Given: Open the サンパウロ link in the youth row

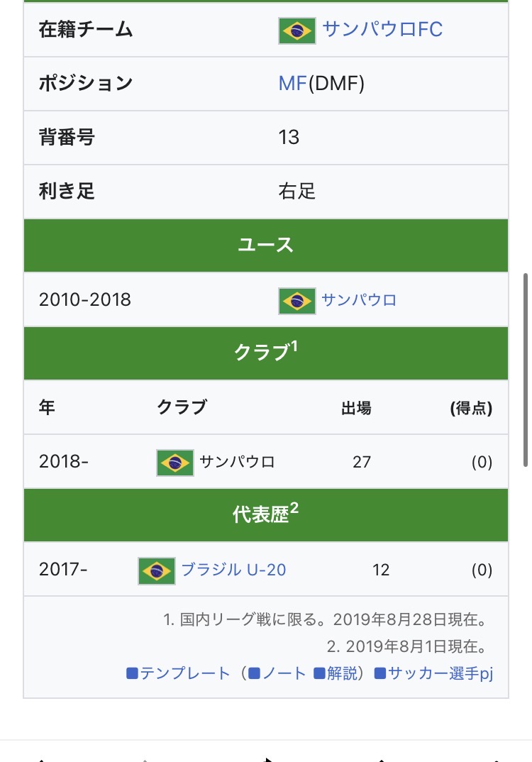Looking at the screenshot, I should (359, 300).
